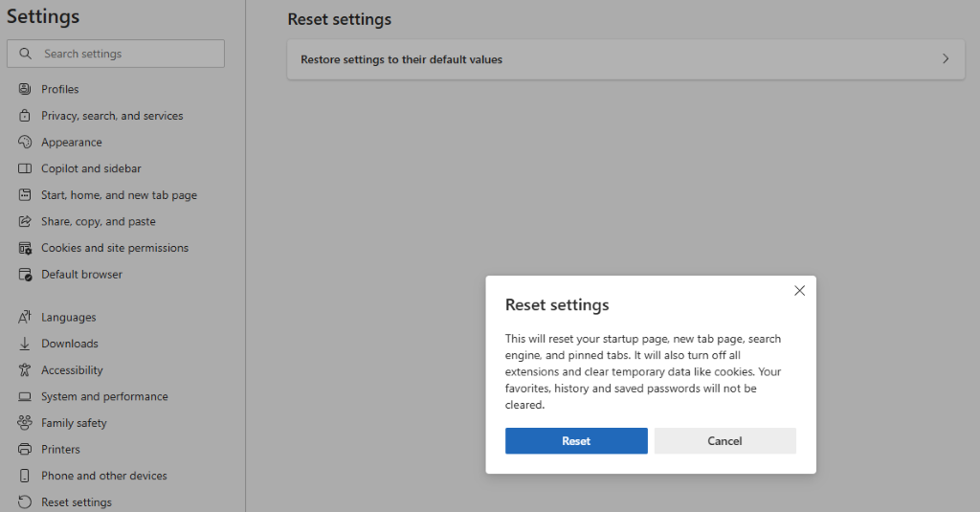980x512 pixels.
Task: Expand Restore settings chevron arrow
Action: pyautogui.click(x=946, y=58)
